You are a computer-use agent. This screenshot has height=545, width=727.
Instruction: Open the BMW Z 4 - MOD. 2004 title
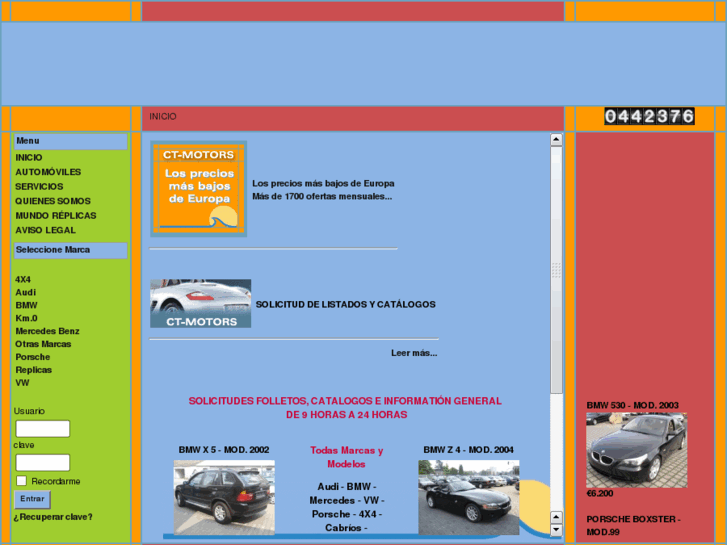click(x=468, y=450)
